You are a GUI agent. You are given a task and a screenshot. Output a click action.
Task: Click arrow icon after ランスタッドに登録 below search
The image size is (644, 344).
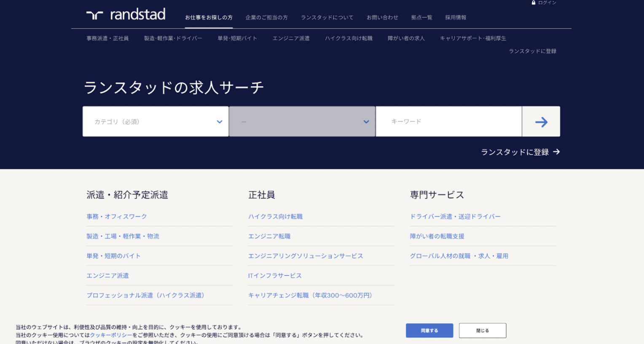556,152
